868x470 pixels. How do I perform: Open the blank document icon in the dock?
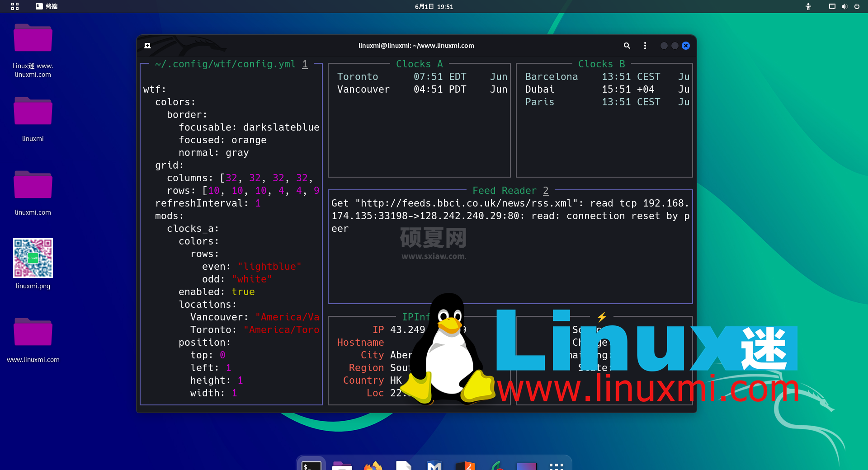pos(404,465)
